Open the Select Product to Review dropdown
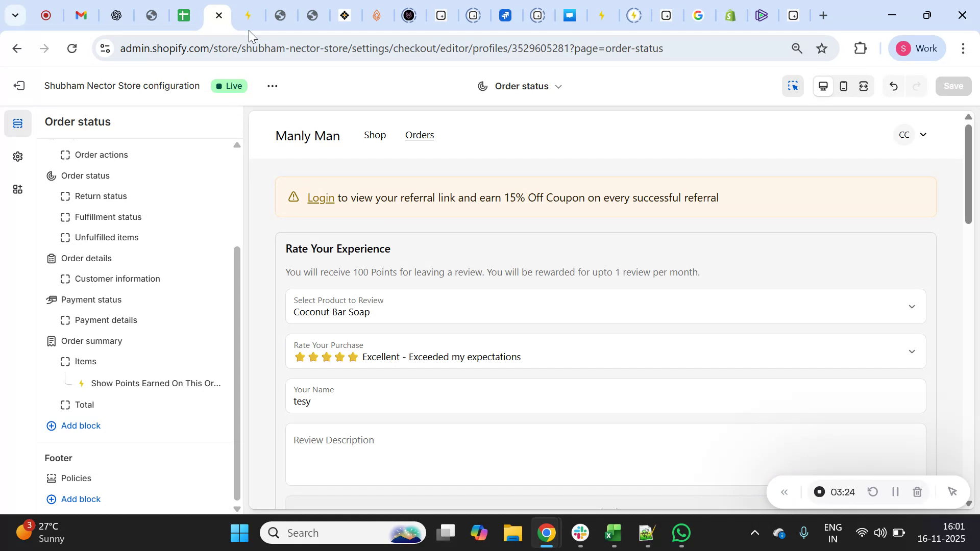Screen dimensions: 980x551 pos(912,307)
